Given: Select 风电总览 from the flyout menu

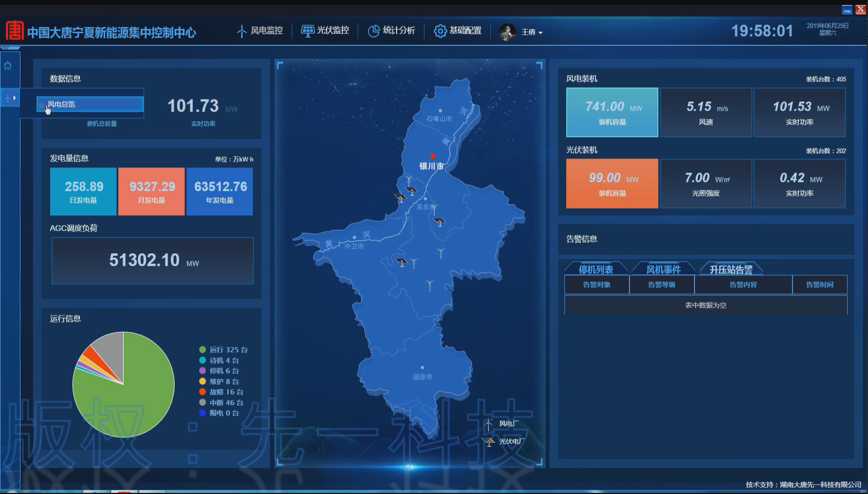Looking at the screenshot, I should pyautogui.click(x=90, y=104).
